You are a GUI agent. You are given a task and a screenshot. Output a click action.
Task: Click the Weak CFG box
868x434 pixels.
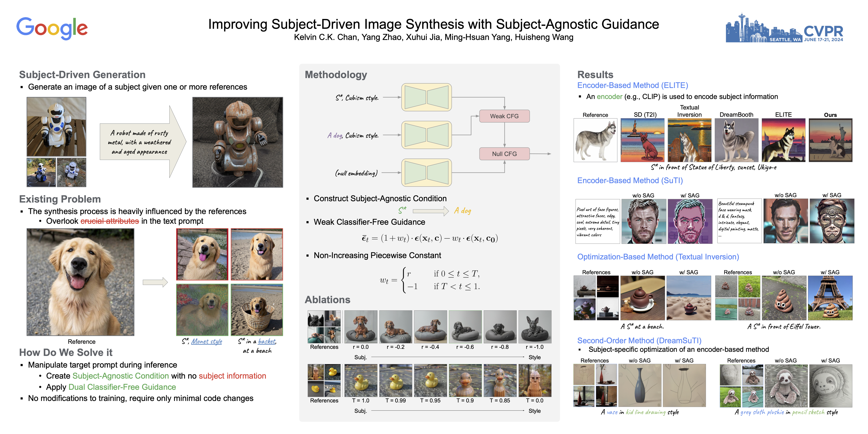(x=504, y=116)
